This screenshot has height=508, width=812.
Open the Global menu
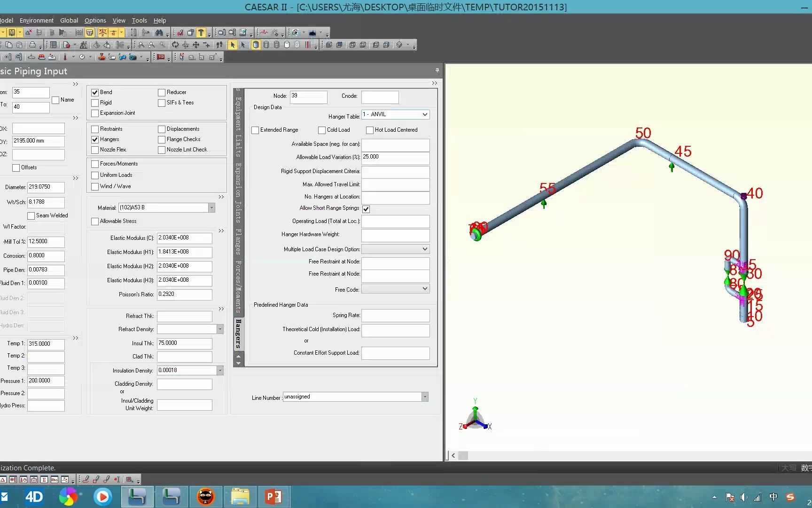tap(69, 20)
